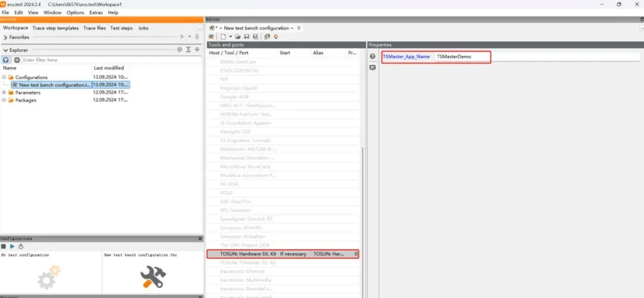Click the Save icon in editor toolbar

click(x=246, y=36)
